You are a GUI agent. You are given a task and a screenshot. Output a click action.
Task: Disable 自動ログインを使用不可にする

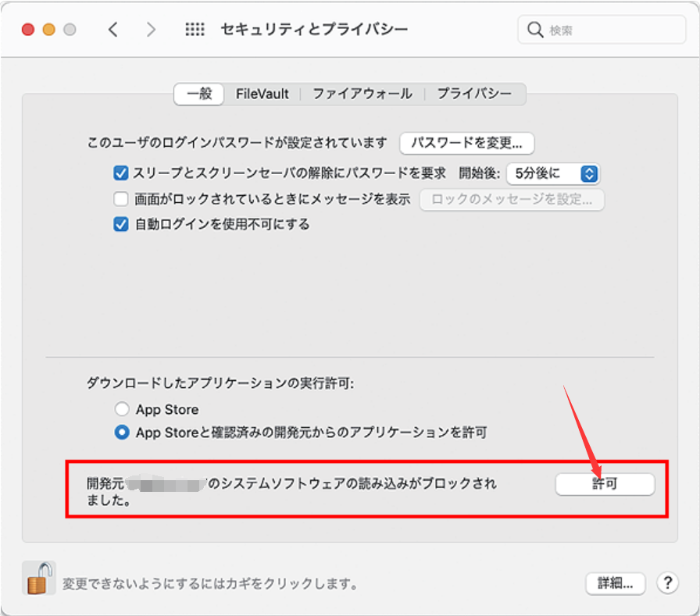click(121, 224)
